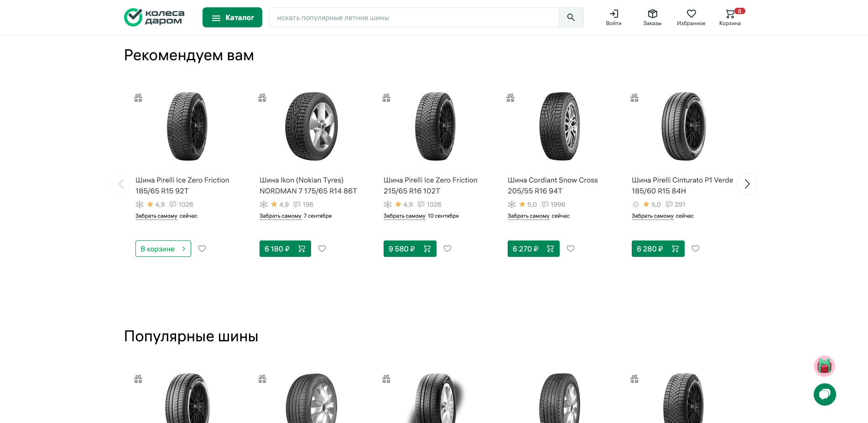
Task: Click the pink gift promo icon
Action: tap(824, 366)
